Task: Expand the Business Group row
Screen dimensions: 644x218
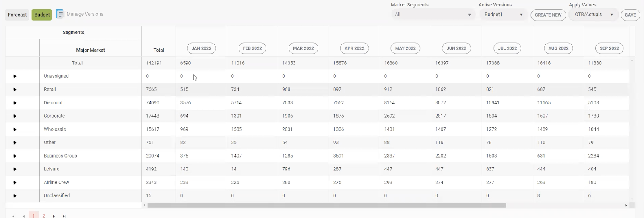Action: (15, 156)
